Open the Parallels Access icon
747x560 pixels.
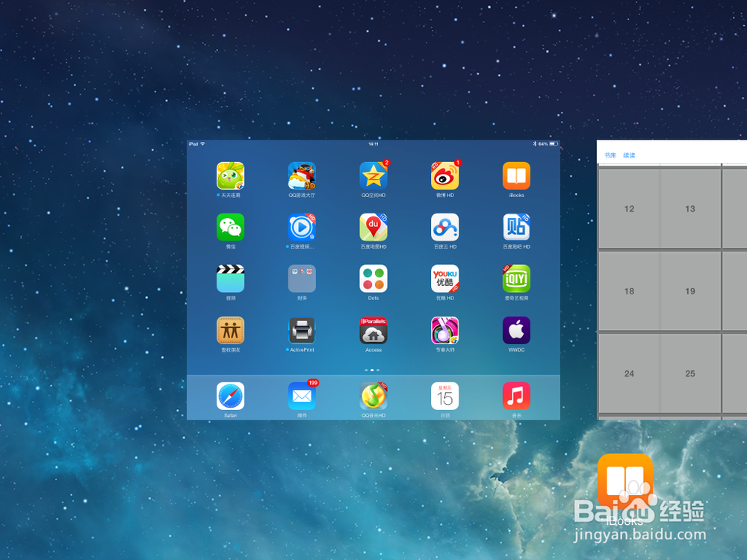[x=373, y=331]
